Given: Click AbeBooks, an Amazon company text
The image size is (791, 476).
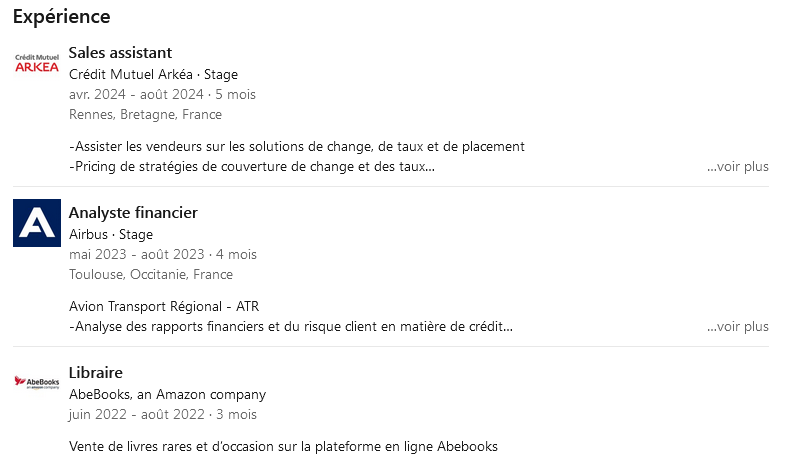Looking at the screenshot, I should click(167, 394).
